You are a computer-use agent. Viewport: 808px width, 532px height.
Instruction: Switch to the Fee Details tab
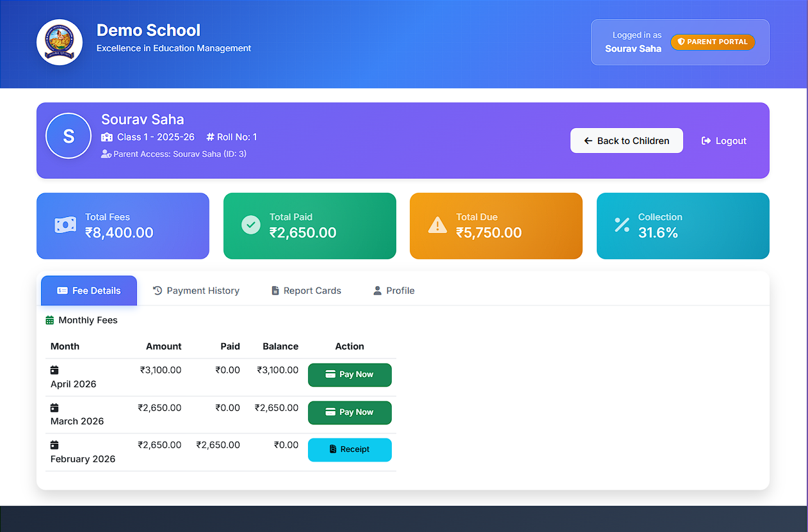coord(88,290)
